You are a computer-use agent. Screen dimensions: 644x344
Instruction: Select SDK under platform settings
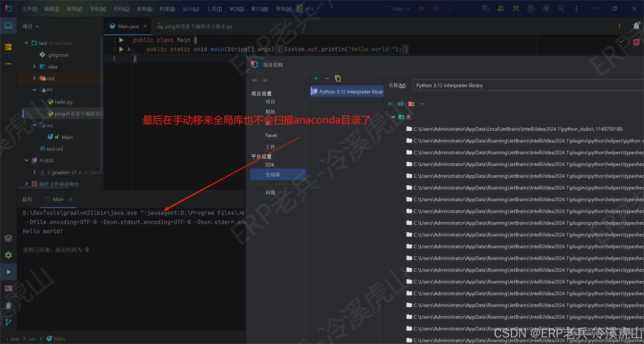point(270,165)
